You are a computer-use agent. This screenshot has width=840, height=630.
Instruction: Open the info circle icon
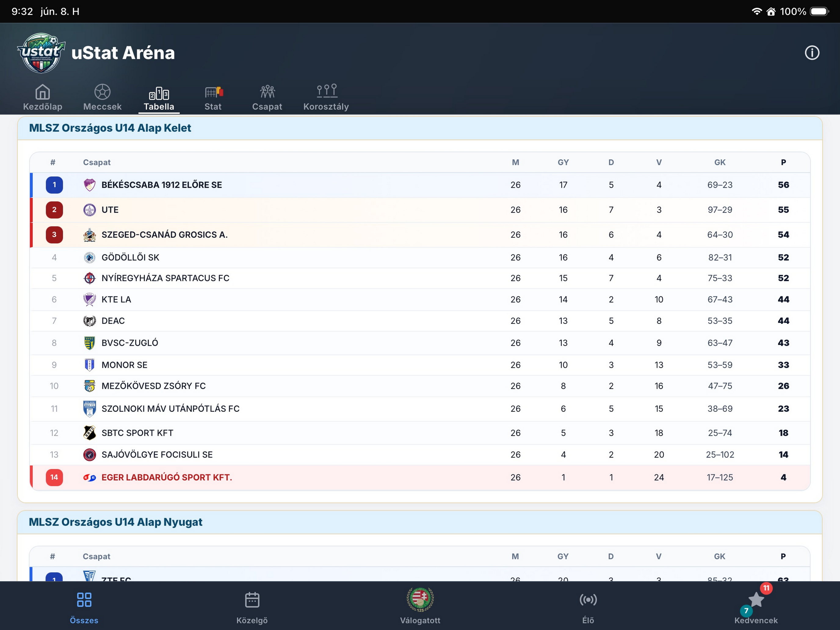812,53
